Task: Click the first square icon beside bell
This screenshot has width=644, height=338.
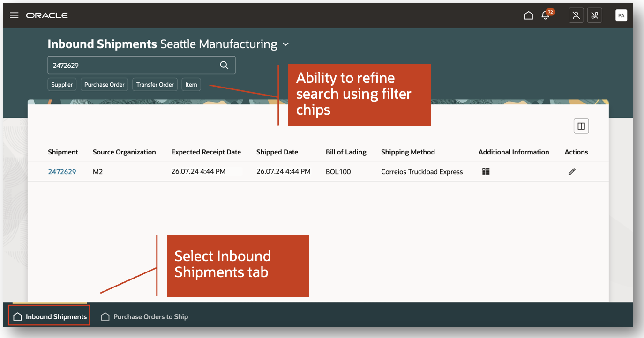Action: pos(576,15)
